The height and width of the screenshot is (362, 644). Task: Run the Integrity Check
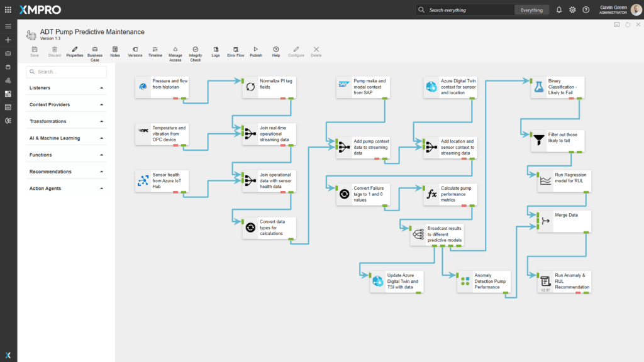tap(196, 49)
